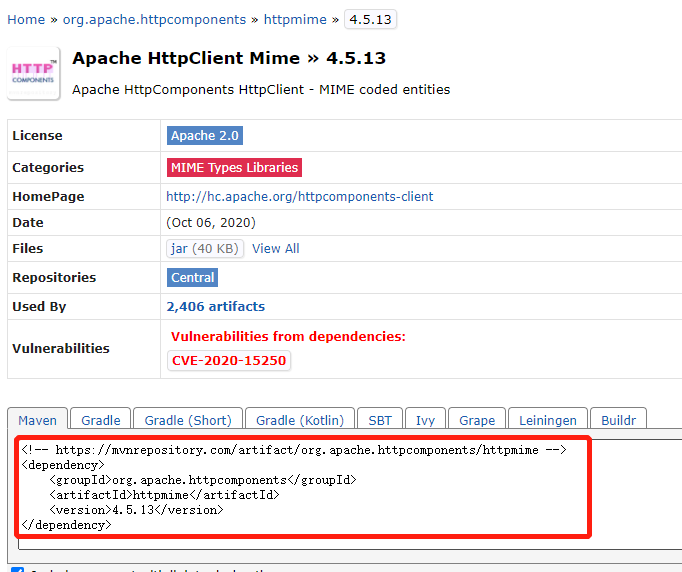Viewport: 682px width, 572px height.
Task: Switch to the SBT tab
Action: (x=380, y=420)
